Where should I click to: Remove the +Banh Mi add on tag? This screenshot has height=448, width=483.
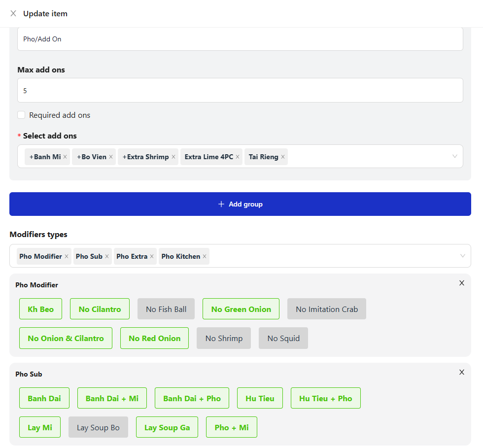coord(65,156)
